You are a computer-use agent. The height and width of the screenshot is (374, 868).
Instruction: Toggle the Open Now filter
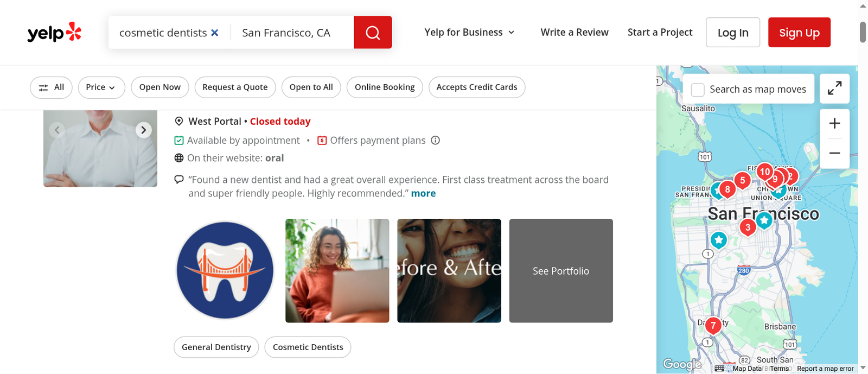pos(160,87)
